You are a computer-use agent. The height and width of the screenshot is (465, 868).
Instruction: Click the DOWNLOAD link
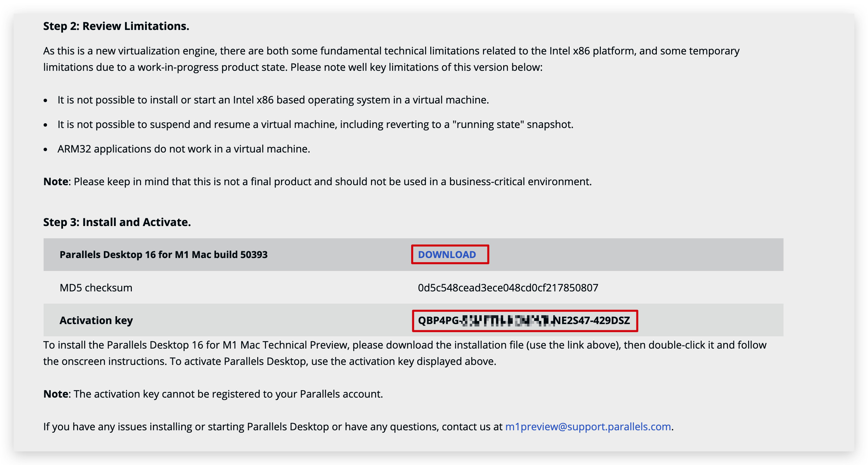pos(447,255)
